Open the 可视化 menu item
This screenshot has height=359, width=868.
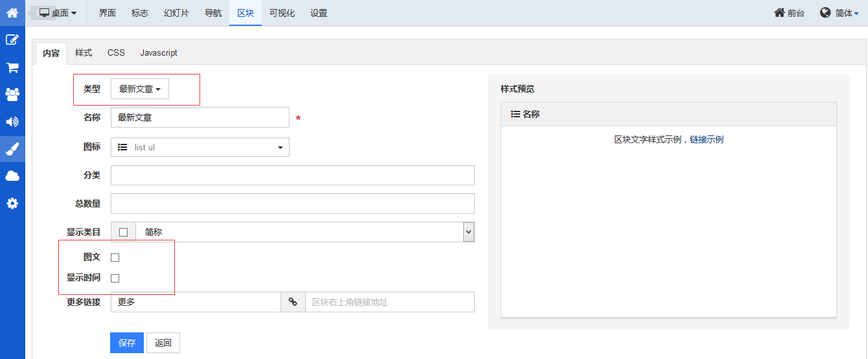tap(282, 13)
